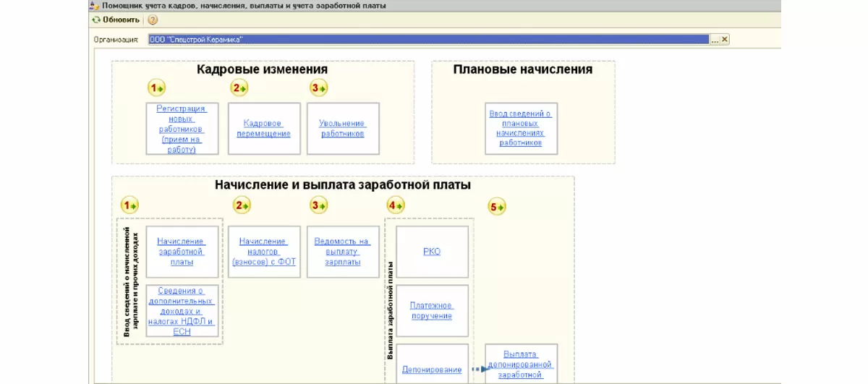Open the Платежное поручение link
868x384 pixels.
[431, 311]
